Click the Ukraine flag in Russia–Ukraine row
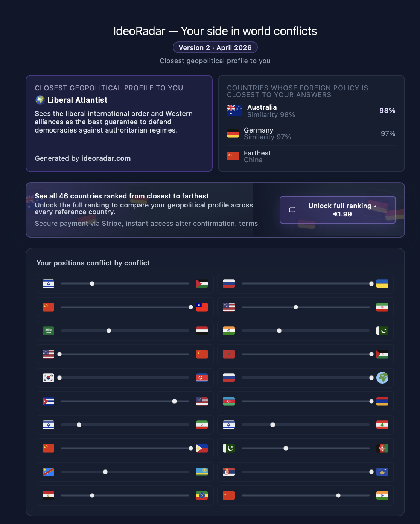This screenshot has width=420, height=524. tap(382, 284)
